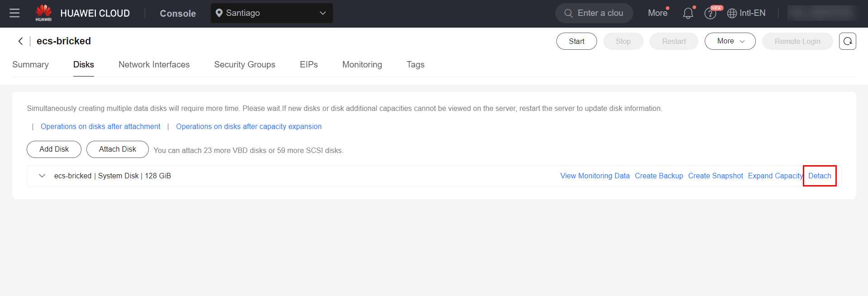Click the top search input field

(x=600, y=13)
